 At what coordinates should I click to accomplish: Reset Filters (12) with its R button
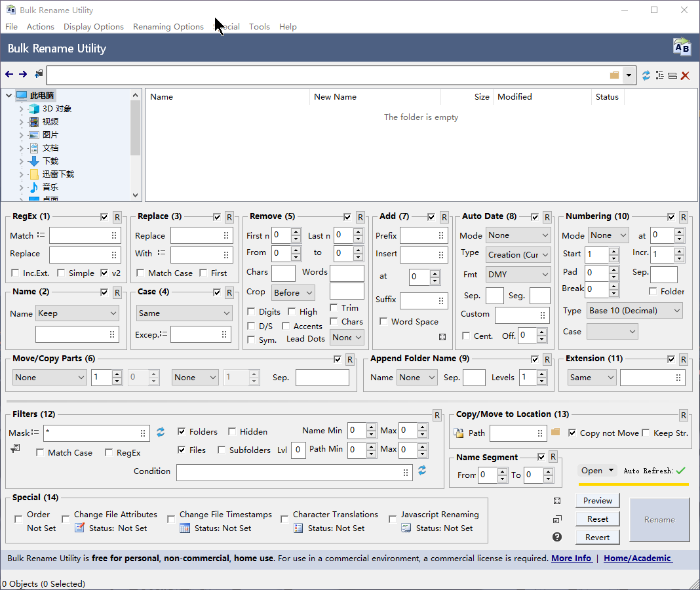tap(437, 416)
